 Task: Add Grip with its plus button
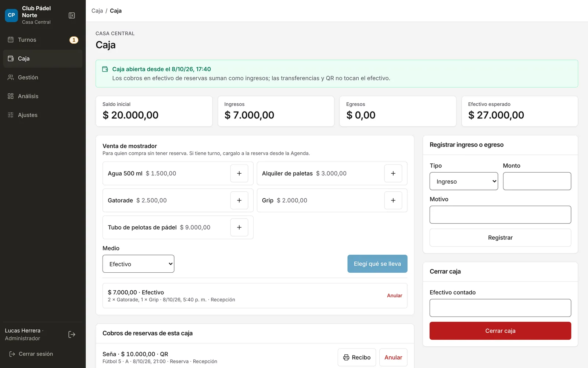click(x=393, y=200)
